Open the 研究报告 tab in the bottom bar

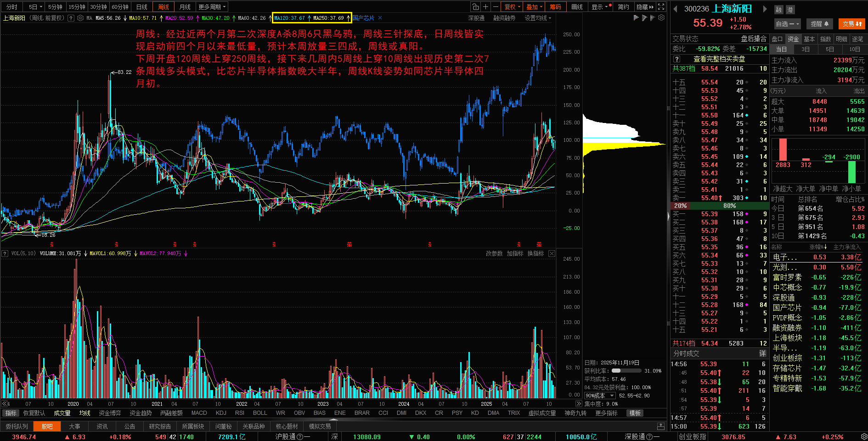point(160,426)
